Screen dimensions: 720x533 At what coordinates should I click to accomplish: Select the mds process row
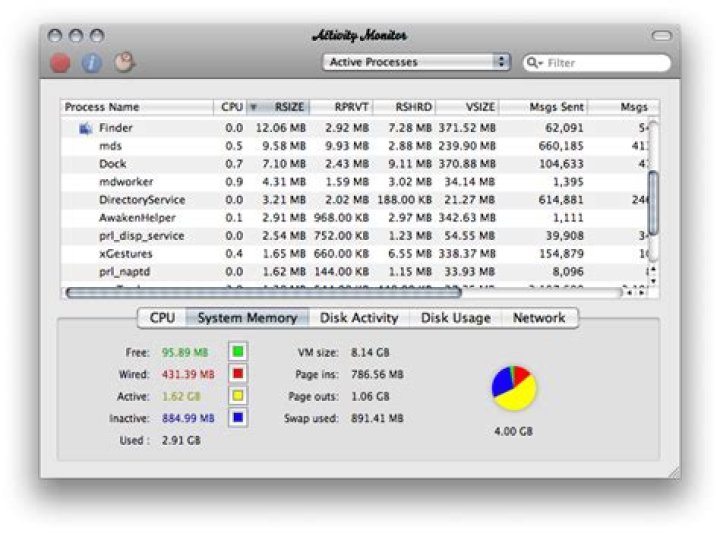tap(354, 146)
